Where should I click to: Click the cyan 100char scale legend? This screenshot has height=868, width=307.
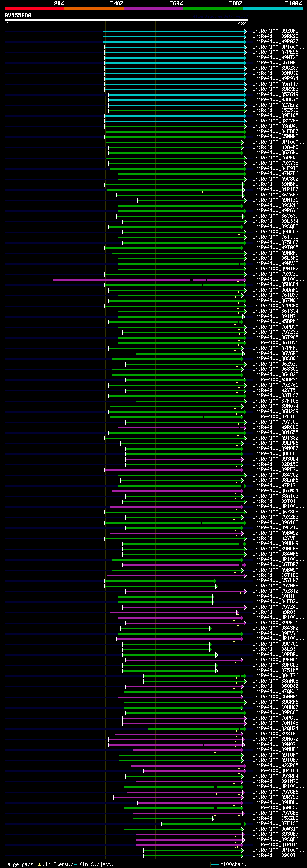point(228,864)
